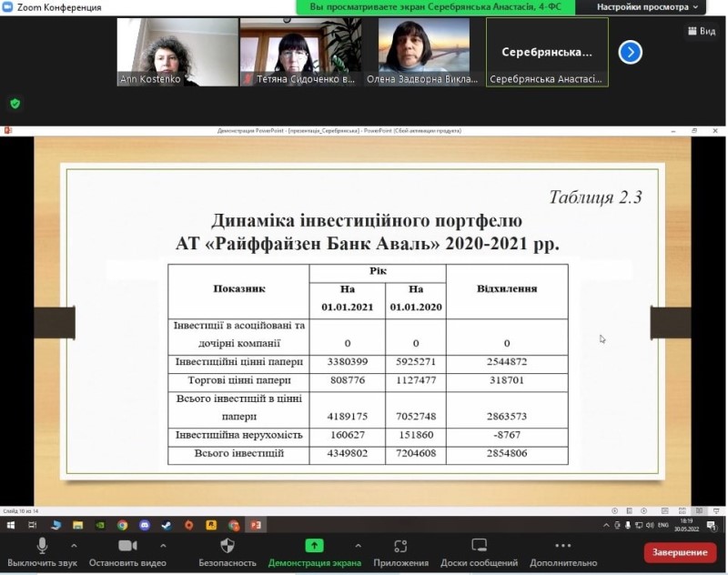Image resolution: width=728 pixels, height=575 pixels.
Task: Start Демонстрация экрана screen share
Action: [x=314, y=552]
